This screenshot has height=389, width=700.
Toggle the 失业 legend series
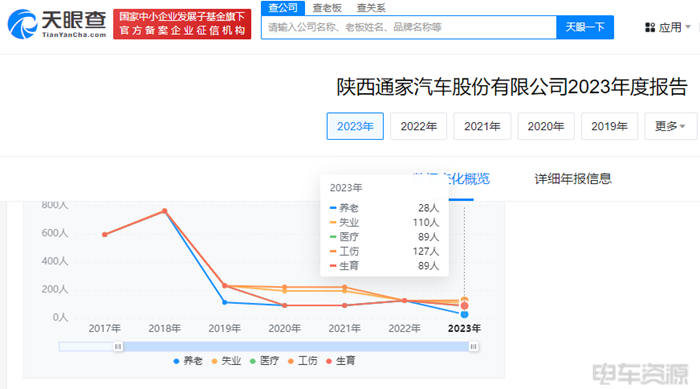(x=226, y=361)
